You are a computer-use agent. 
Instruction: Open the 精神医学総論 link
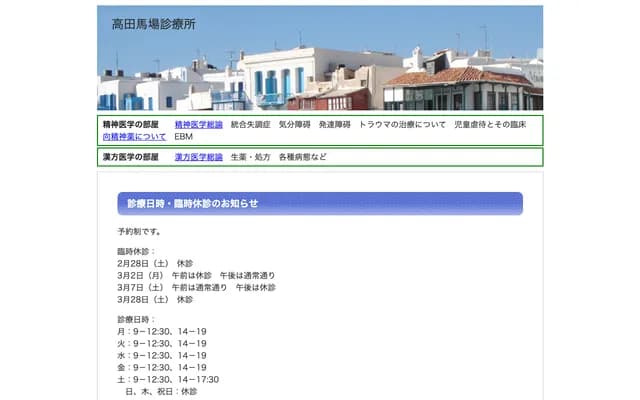click(199, 124)
